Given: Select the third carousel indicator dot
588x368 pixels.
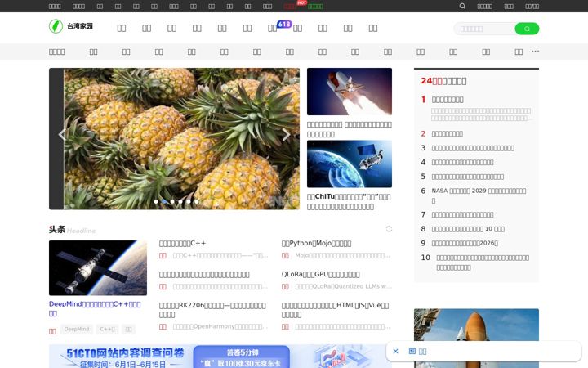Looking at the screenshot, I should click(x=172, y=202).
